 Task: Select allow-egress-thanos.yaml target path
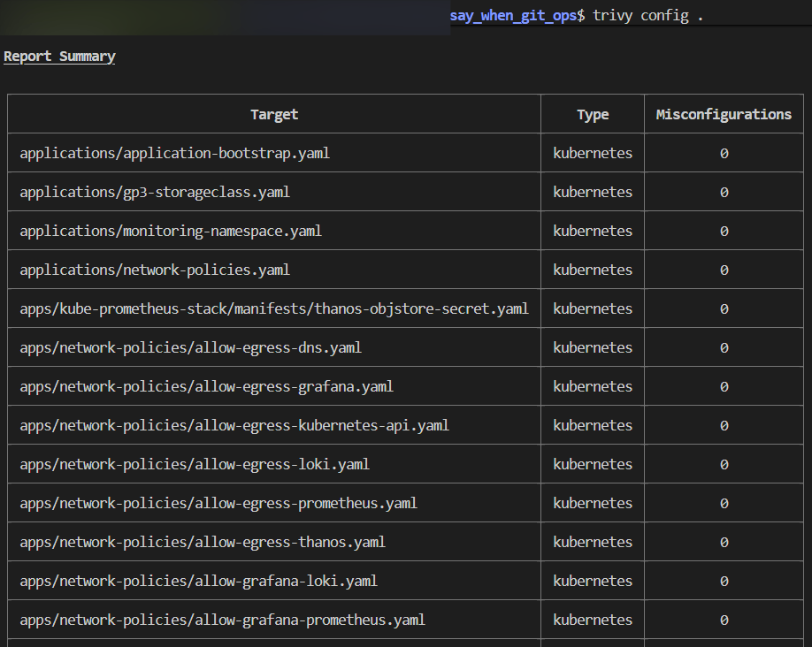203,542
